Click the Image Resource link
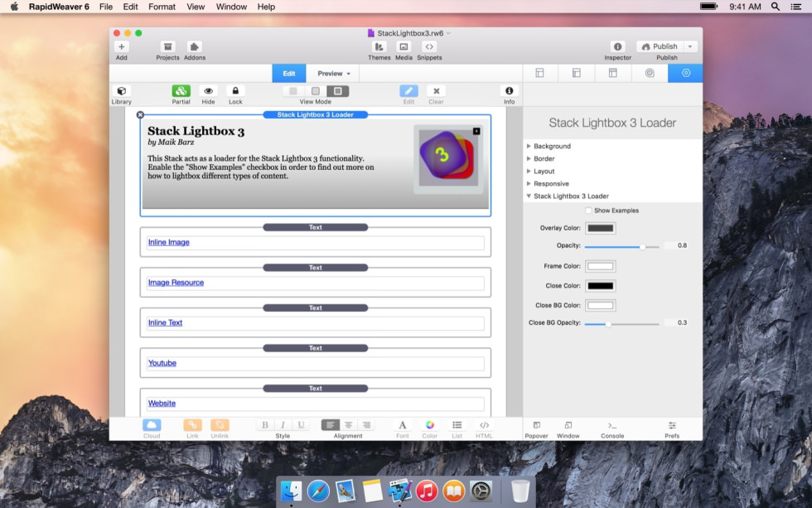Viewport: 812px width, 508px height. [x=176, y=283]
